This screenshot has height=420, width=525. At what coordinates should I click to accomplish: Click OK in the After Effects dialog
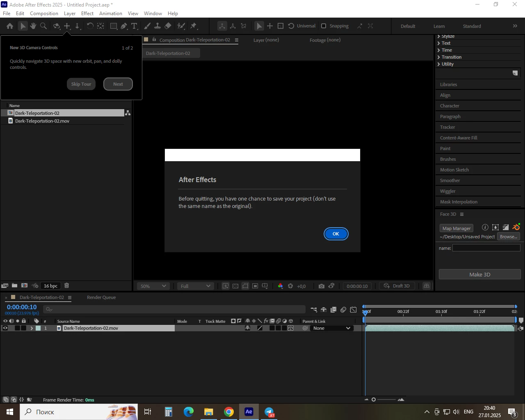[336, 234]
